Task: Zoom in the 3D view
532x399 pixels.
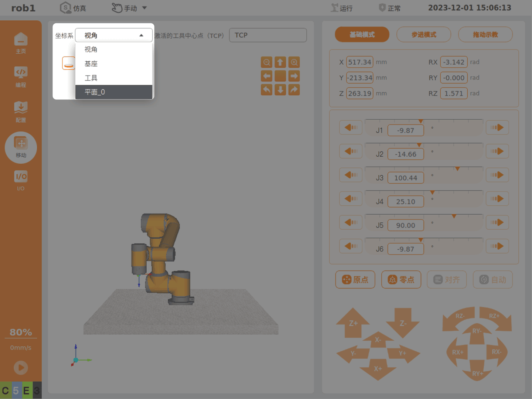Action: (294, 62)
